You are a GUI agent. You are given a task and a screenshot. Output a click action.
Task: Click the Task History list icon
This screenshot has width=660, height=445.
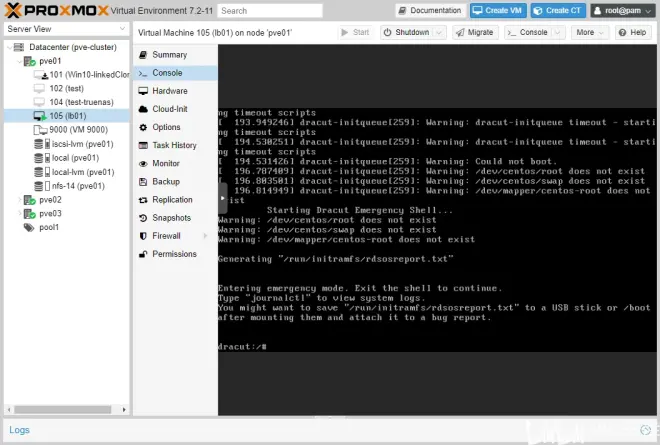click(143, 145)
